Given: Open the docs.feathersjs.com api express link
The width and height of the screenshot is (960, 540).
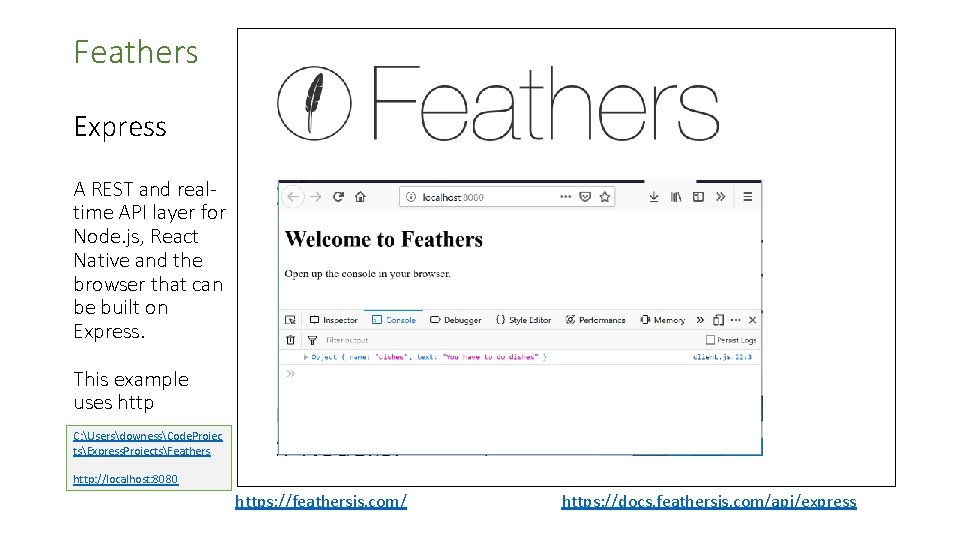Looking at the screenshot, I should [709, 501].
